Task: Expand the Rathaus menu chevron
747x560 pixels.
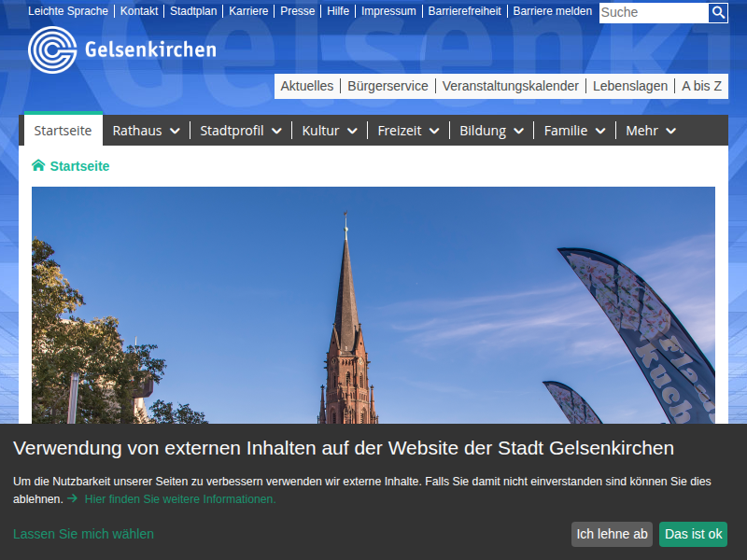Action: tap(175, 132)
